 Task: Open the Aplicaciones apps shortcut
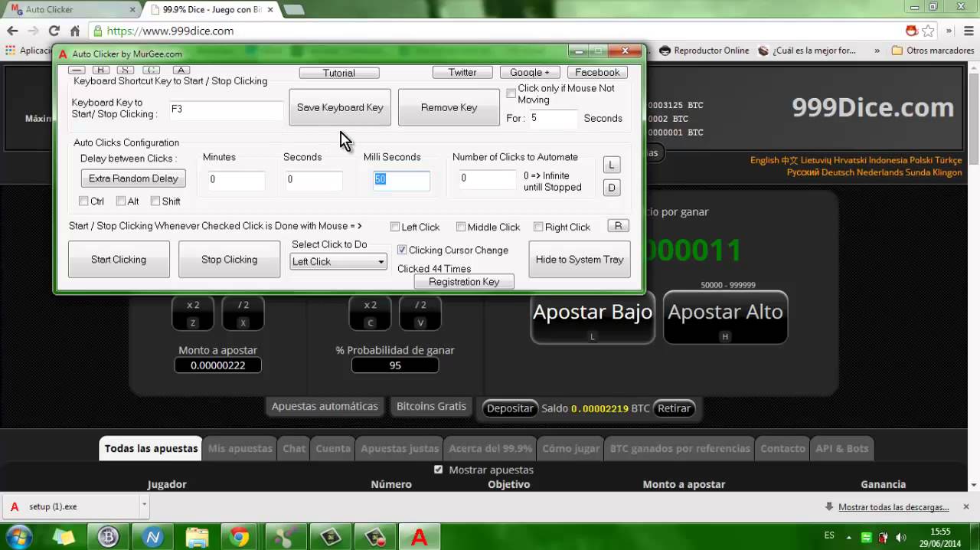point(28,51)
